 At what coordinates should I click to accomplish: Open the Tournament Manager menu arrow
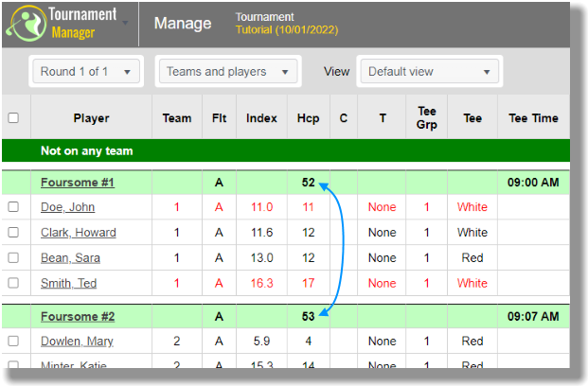[x=125, y=24]
